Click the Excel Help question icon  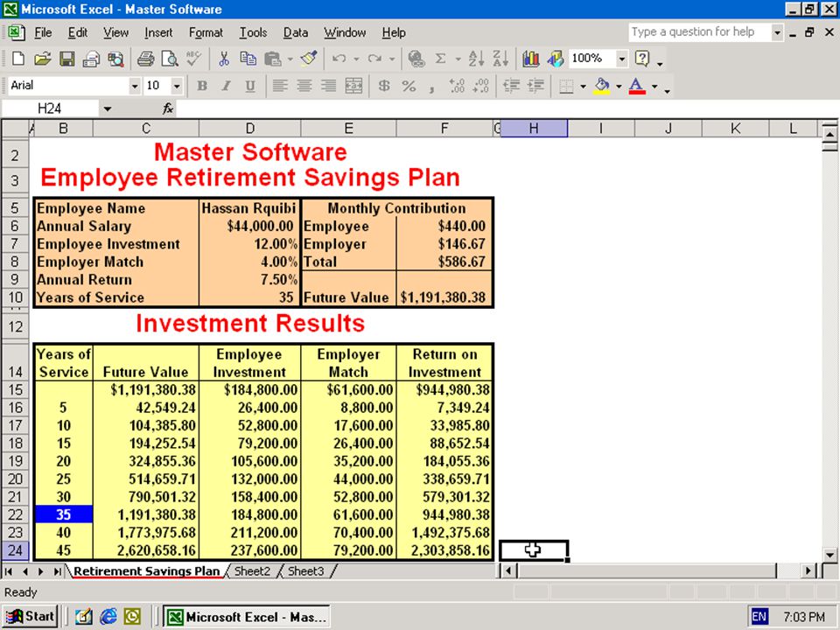coord(641,59)
